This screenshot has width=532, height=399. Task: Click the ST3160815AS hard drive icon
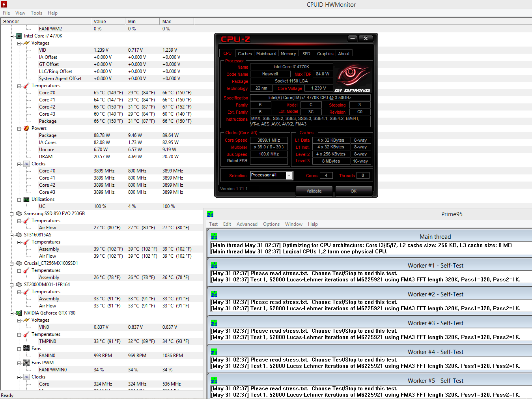tap(19, 235)
